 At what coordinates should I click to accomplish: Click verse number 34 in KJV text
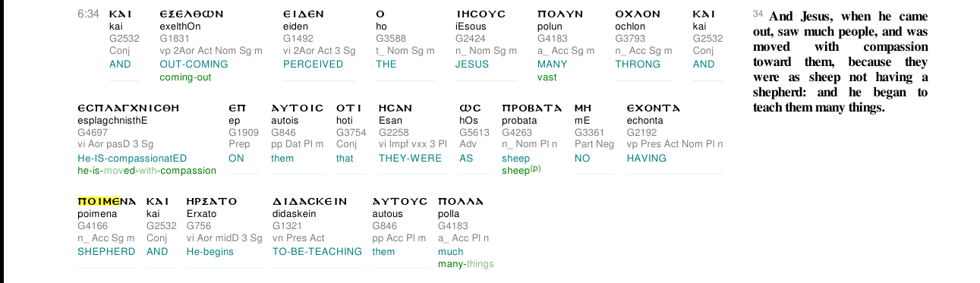point(758,15)
